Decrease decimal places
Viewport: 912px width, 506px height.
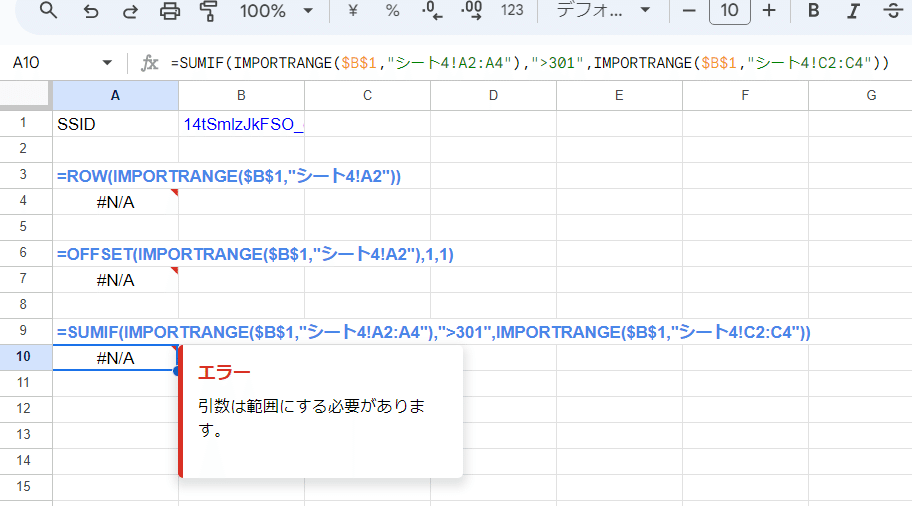(432, 10)
